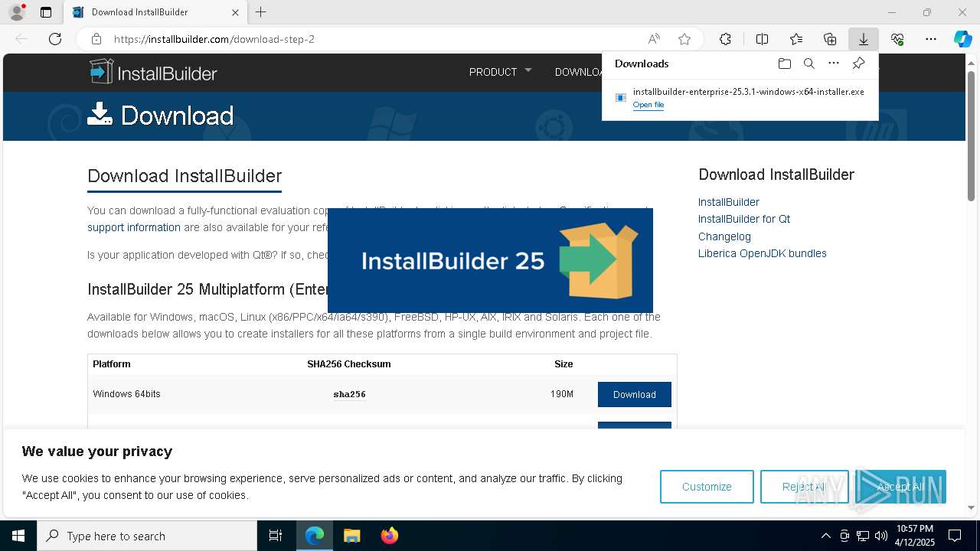
Task: Open the DOWNLOAD navigation menu
Action: pos(580,72)
